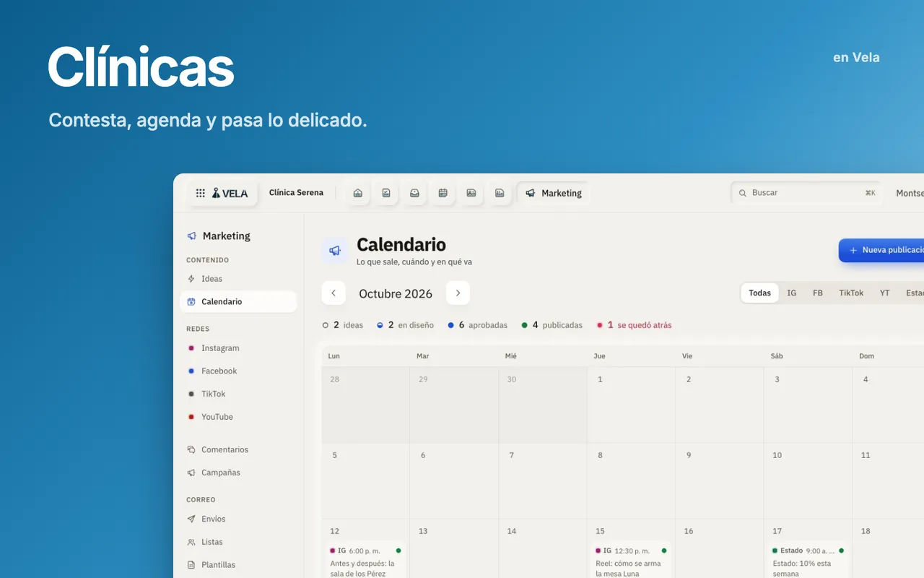Open TikTok network in sidebar

point(238,394)
